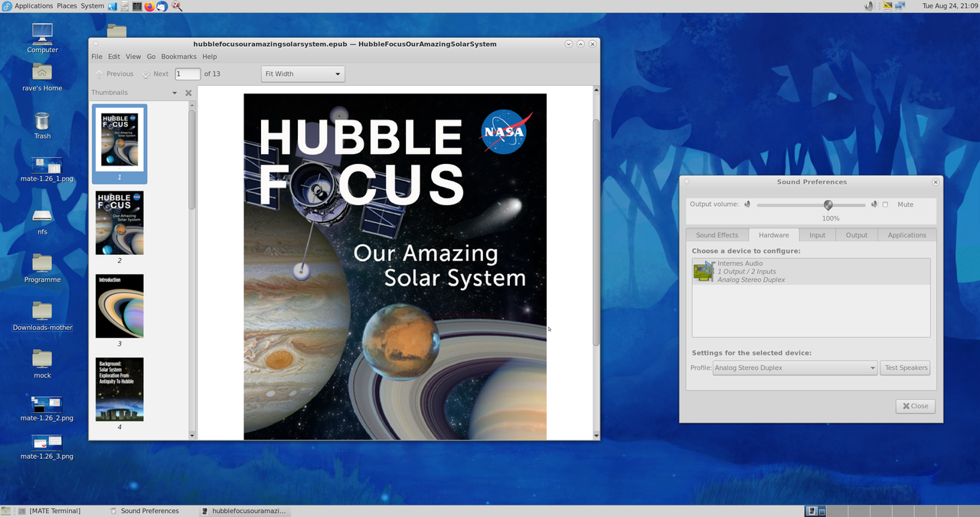Select the Internes Audio device row
This screenshot has width=980, height=517.
(811, 271)
